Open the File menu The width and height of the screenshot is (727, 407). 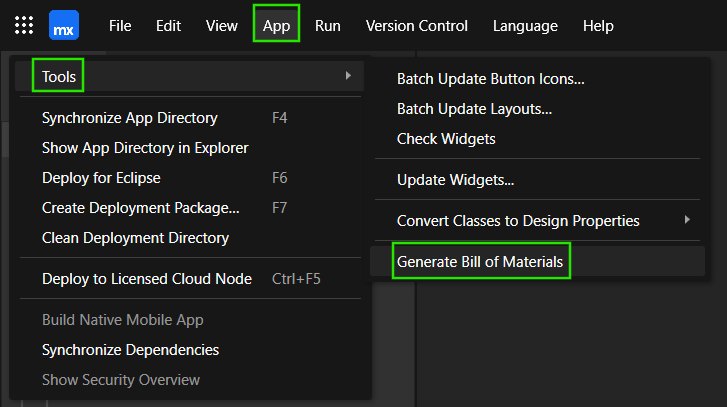tap(120, 25)
